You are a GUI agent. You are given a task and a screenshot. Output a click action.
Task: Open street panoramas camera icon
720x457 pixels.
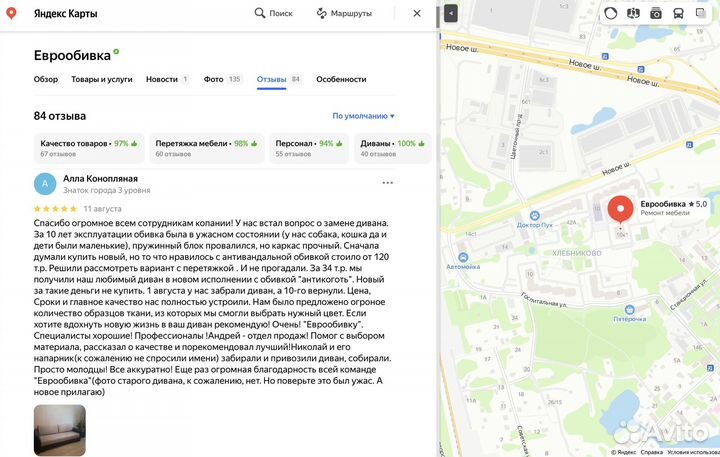click(x=656, y=13)
